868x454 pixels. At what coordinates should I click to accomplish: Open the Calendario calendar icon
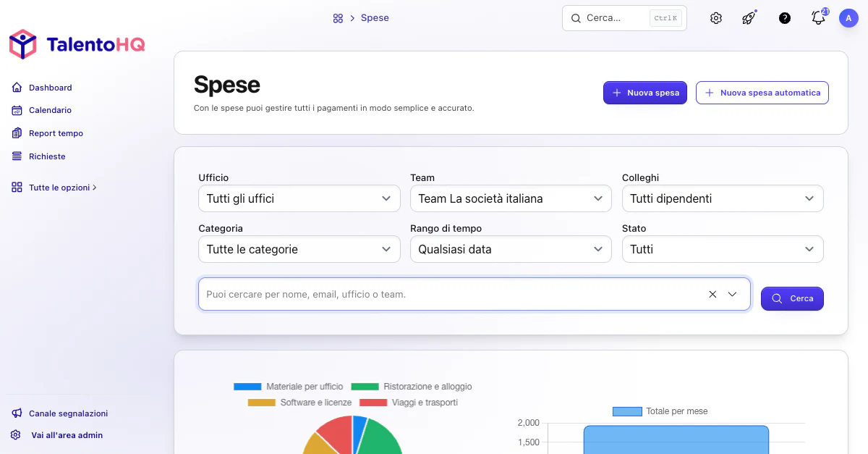17,110
